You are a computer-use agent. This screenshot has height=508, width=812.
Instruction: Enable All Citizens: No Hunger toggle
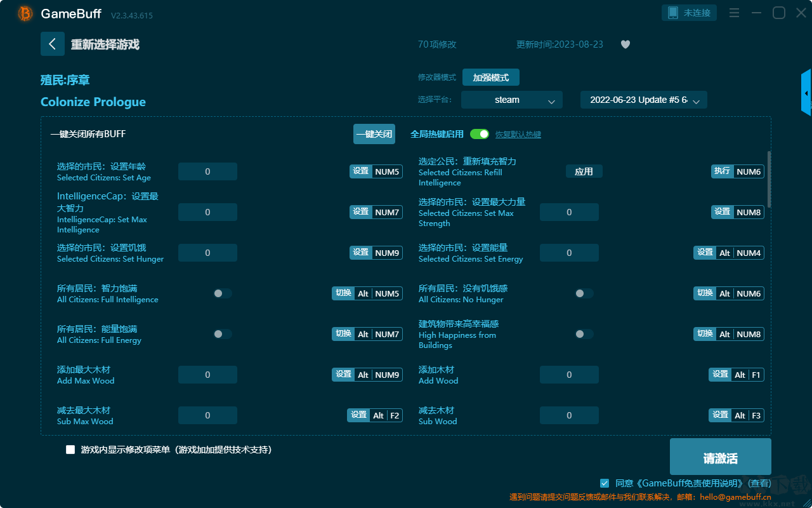pyautogui.click(x=584, y=293)
